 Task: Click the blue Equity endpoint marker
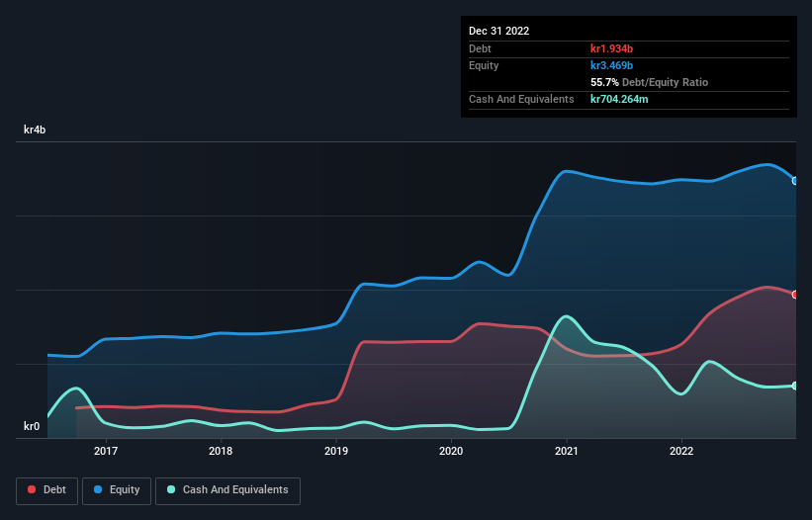(x=795, y=181)
